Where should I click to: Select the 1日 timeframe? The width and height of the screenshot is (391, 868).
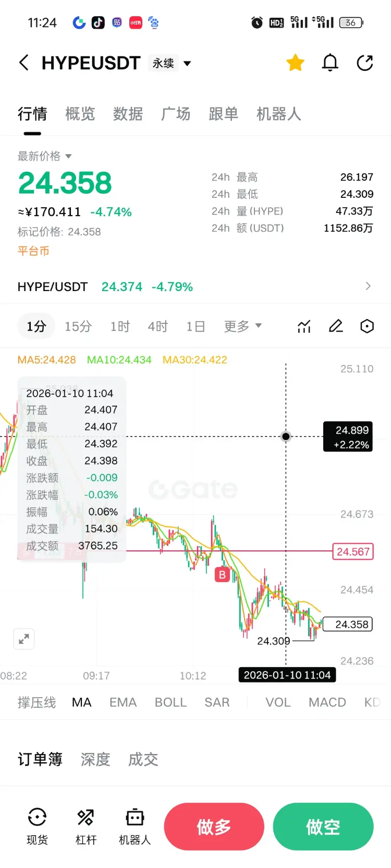tap(195, 326)
